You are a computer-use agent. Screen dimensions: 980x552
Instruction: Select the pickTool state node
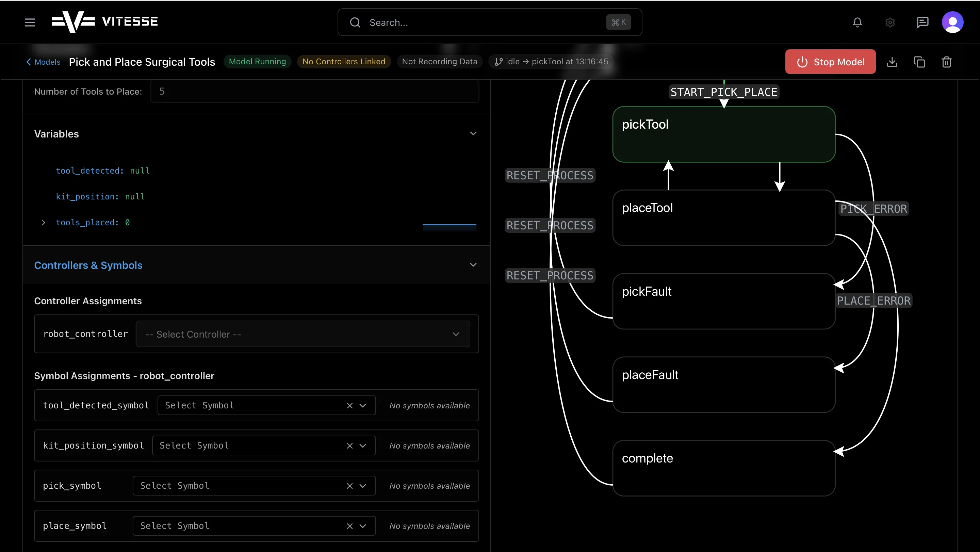[x=723, y=134]
